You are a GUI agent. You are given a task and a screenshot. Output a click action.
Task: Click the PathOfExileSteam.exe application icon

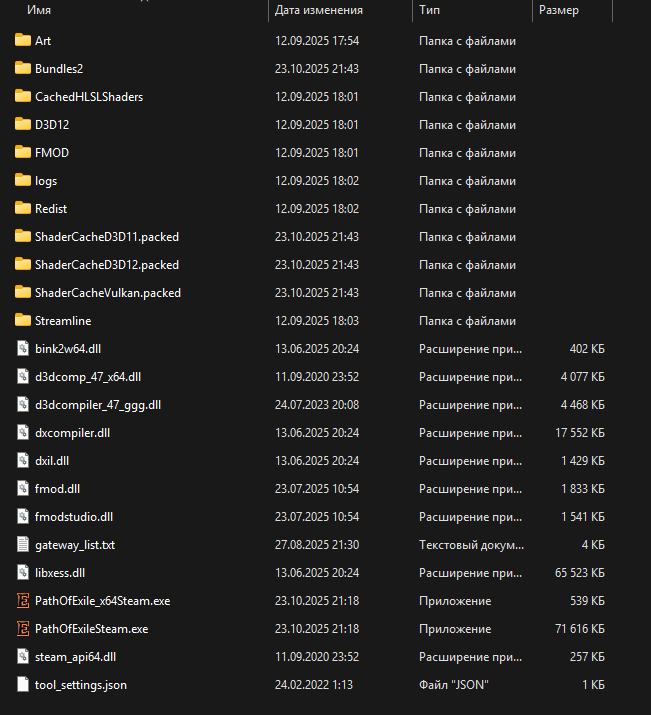(23, 628)
